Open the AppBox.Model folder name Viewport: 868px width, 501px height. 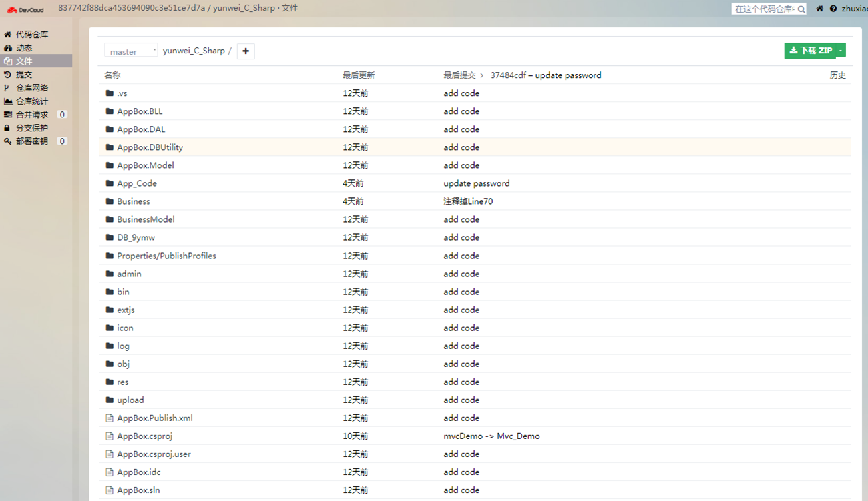pyautogui.click(x=146, y=165)
